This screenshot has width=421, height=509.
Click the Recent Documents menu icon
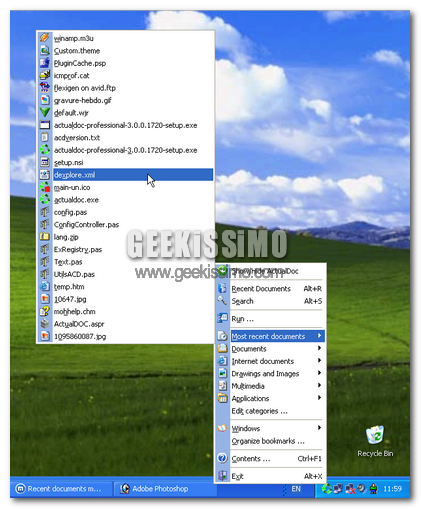click(222, 288)
